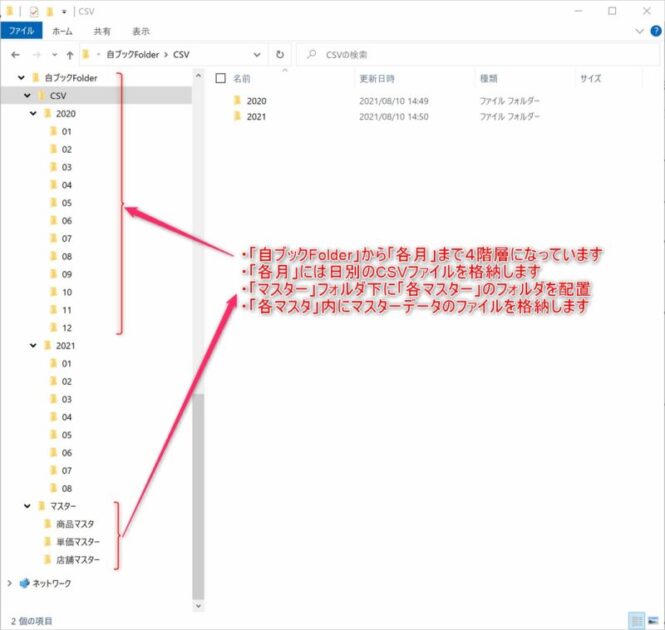Click 2021/08/10 14:50 date cell
This screenshot has width=665, height=630.
(394, 117)
